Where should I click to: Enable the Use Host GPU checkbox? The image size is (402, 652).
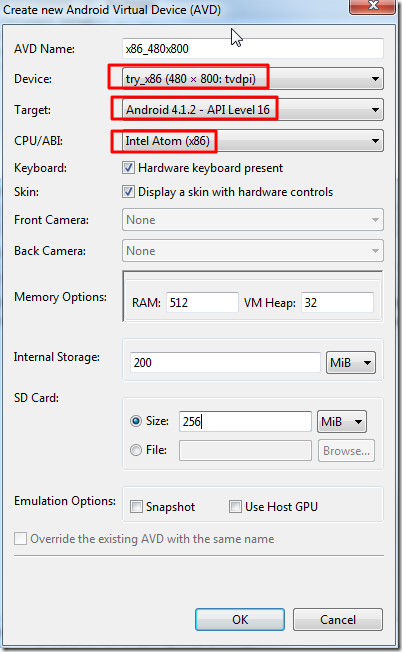(x=235, y=506)
